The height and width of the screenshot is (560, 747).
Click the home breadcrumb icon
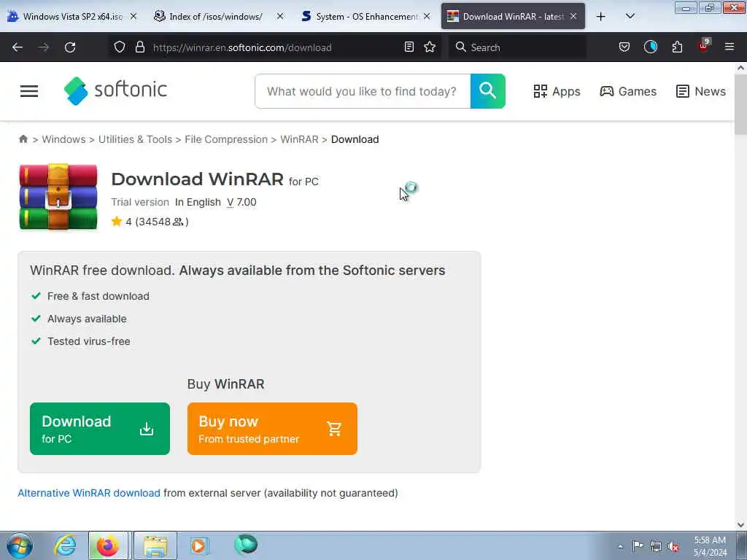point(23,139)
